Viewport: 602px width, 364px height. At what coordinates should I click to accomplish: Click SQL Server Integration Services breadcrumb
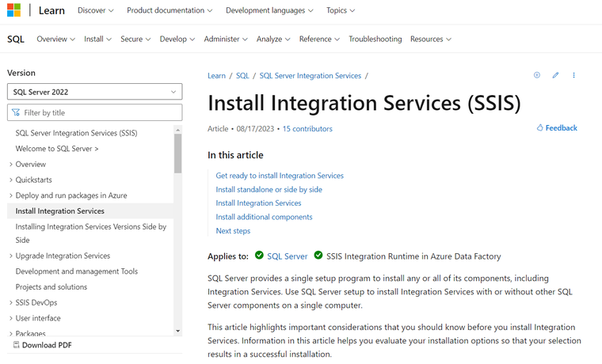click(x=311, y=75)
